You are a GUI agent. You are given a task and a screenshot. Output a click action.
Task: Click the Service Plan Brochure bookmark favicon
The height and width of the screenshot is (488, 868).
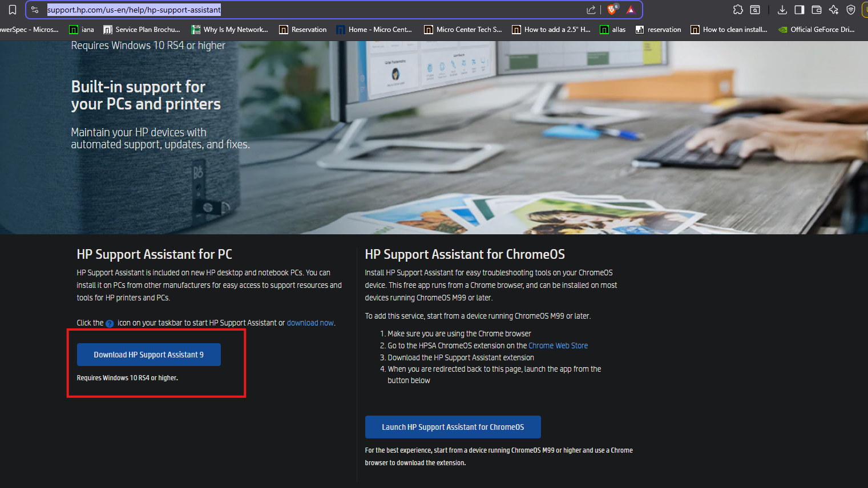click(107, 30)
